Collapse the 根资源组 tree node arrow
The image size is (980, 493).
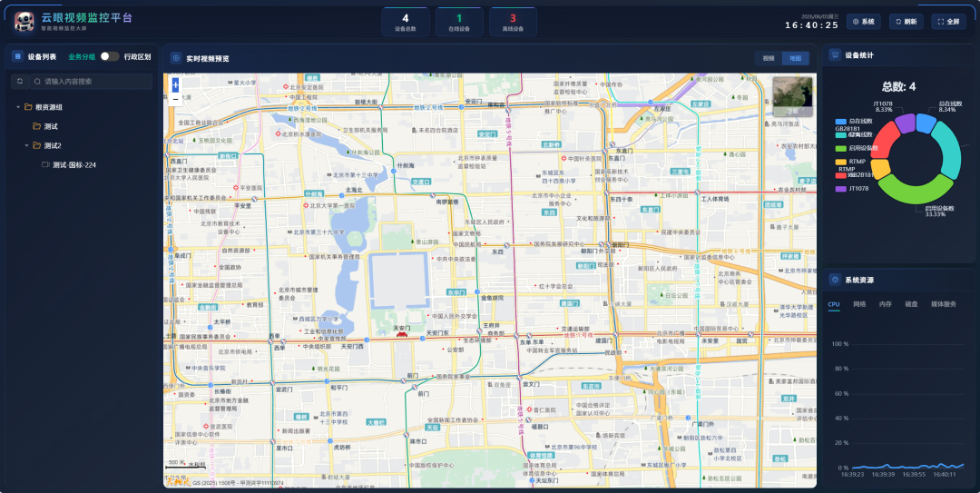17,107
